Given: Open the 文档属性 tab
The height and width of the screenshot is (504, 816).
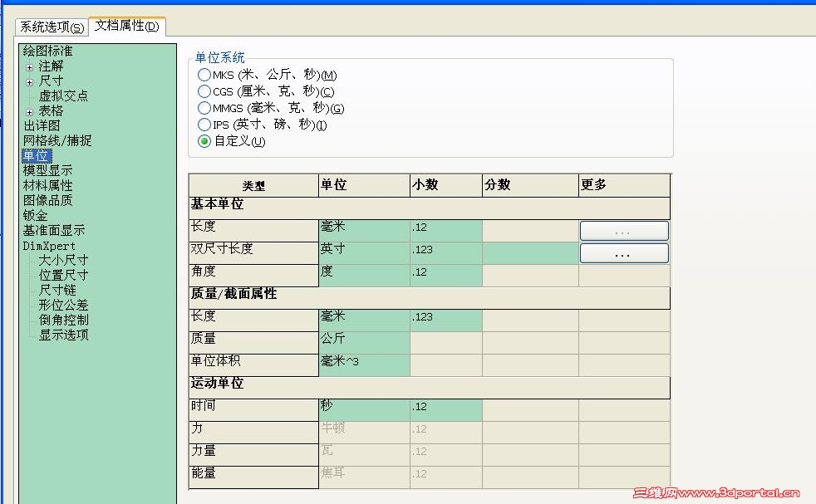Looking at the screenshot, I should (x=127, y=26).
